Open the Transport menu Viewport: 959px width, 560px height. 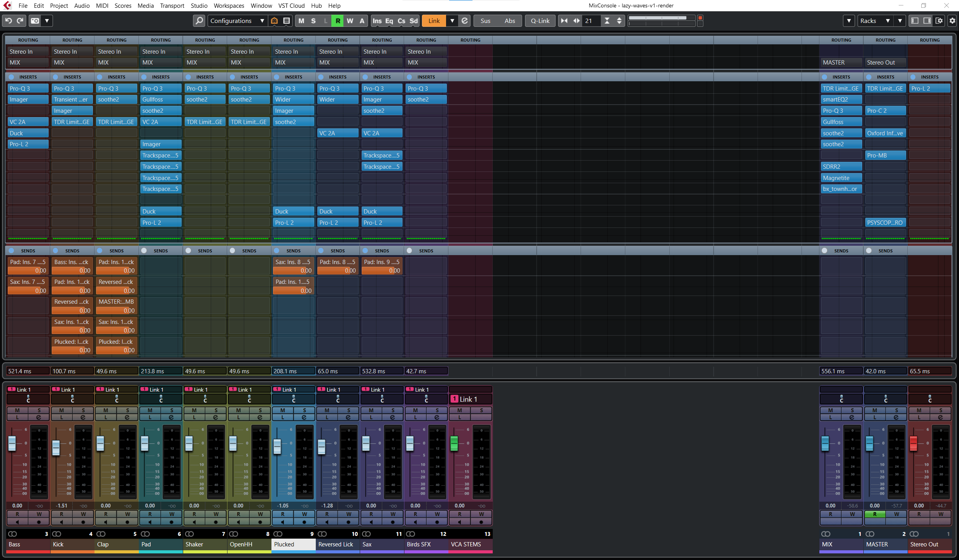(172, 5)
